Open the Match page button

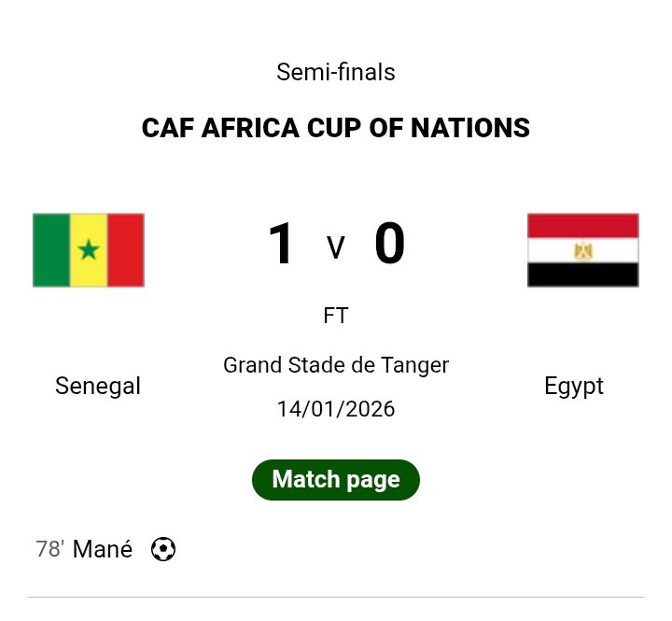tap(336, 480)
